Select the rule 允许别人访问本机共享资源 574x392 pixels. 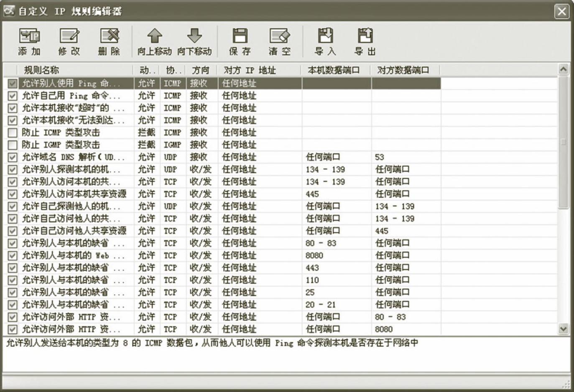coord(74,194)
